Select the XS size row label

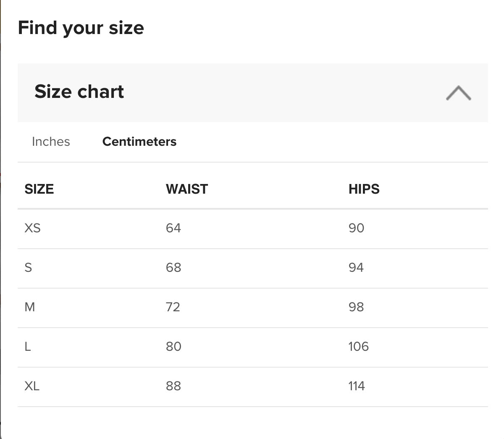(32, 228)
